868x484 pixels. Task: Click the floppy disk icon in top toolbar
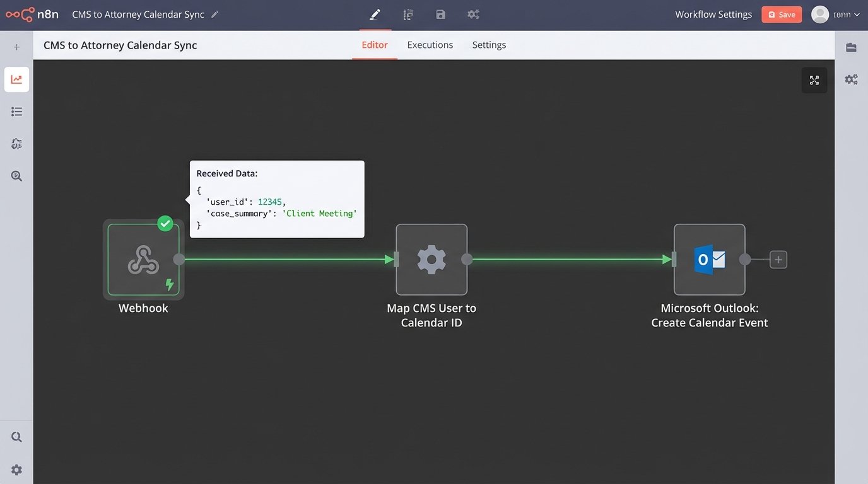coord(440,14)
